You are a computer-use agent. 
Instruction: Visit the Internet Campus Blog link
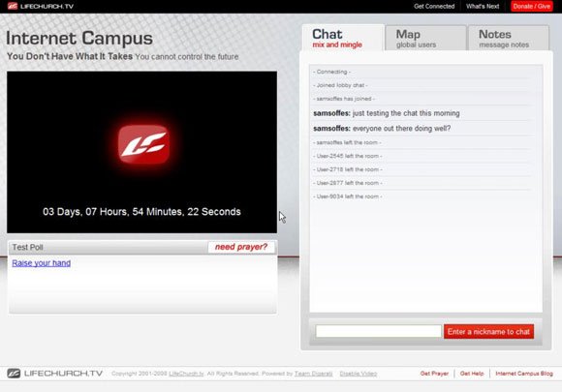click(x=524, y=374)
